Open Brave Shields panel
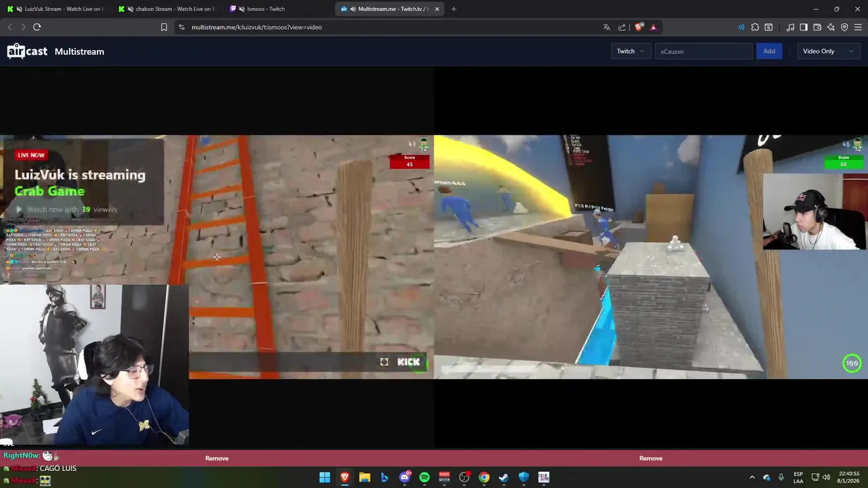Screen dimensions: 868x488 click(x=639, y=27)
